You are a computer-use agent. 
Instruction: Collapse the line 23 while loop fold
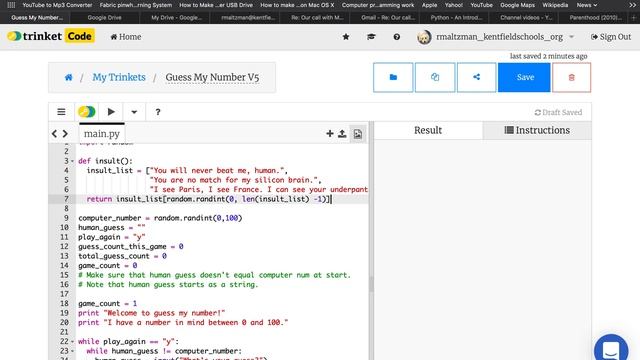[x=73, y=351]
